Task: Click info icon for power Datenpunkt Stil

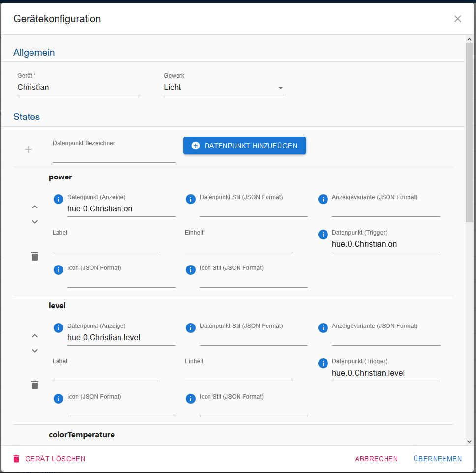Action: coord(191,199)
